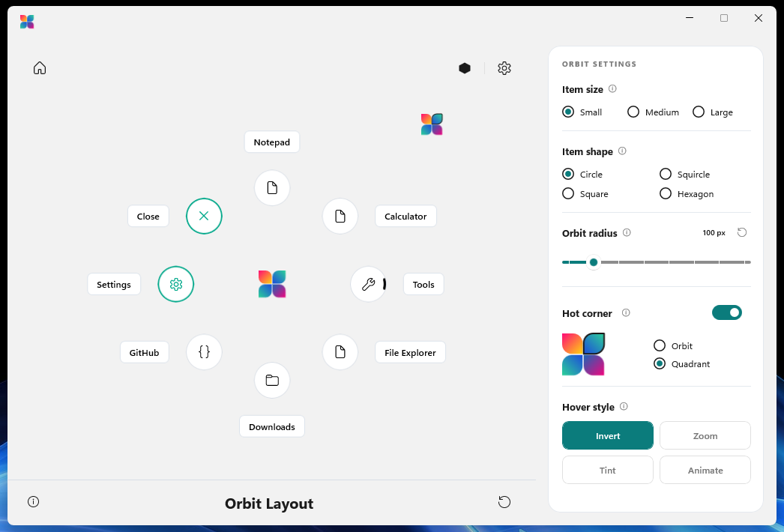The width and height of the screenshot is (784, 532).
Task: Click the File Explorer label
Action: point(410,352)
